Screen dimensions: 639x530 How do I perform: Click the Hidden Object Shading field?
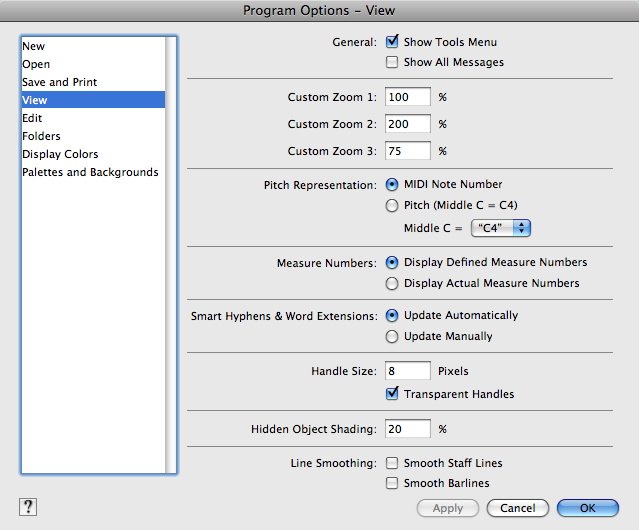(x=408, y=429)
